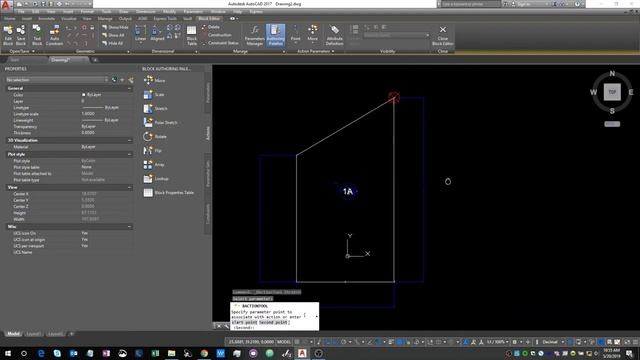
Task: Click the Construction geometry button
Action: click(x=217, y=35)
